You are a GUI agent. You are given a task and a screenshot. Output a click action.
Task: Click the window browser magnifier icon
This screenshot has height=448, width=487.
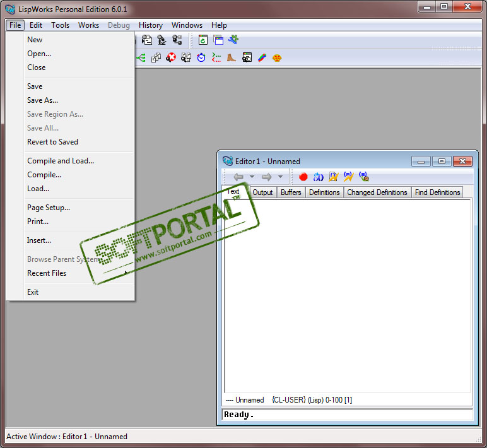click(247, 58)
